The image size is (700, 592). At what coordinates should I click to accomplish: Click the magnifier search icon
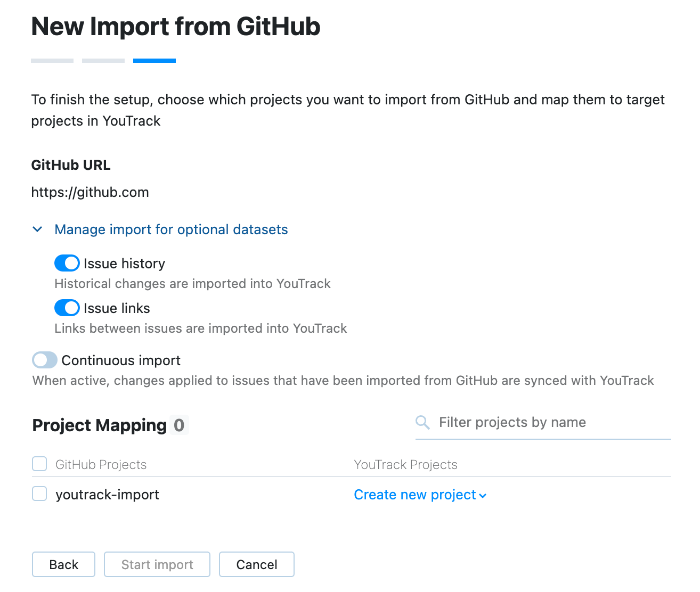[422, 422]
